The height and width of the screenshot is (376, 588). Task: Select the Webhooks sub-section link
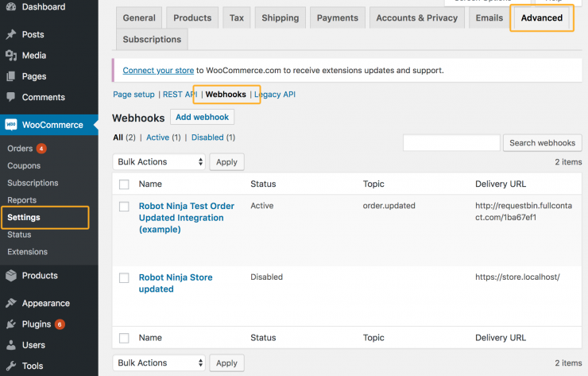226,94
